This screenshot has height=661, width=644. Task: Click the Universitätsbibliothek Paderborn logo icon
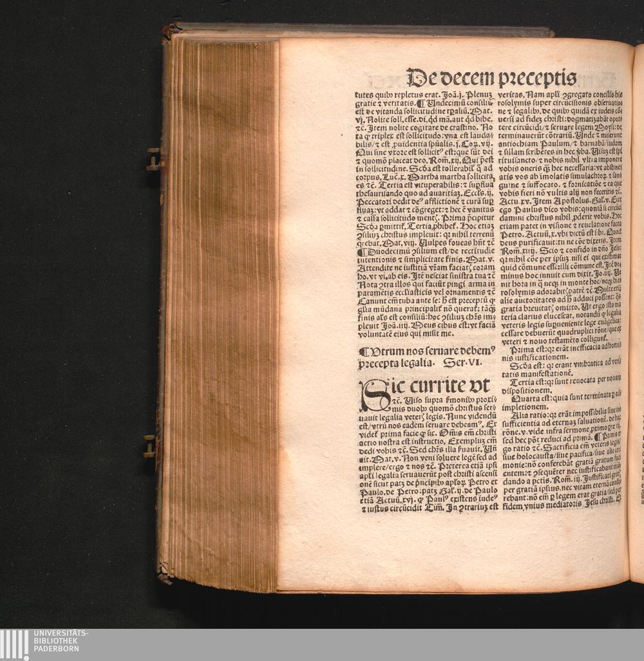coord(14,645)
